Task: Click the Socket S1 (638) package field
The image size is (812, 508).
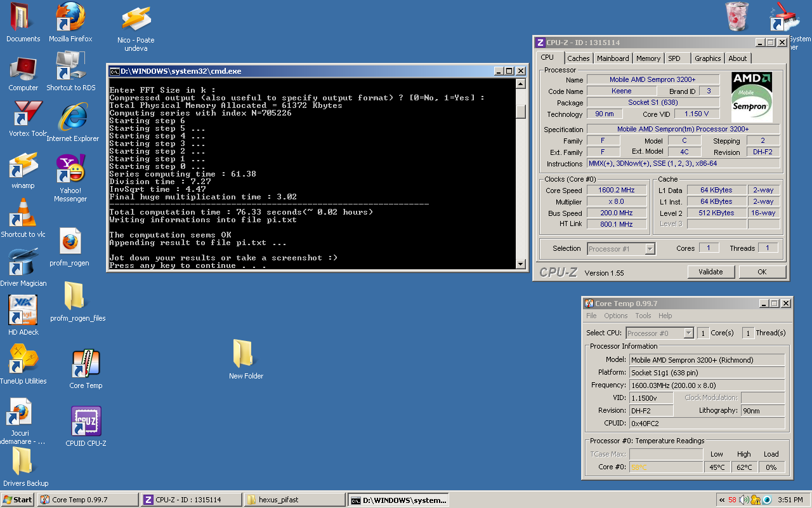Action: point(653,102)
